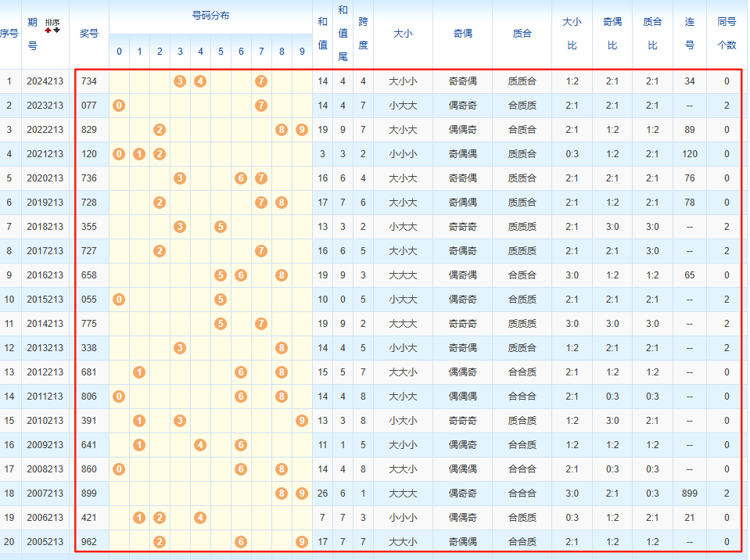Click the 号码分布 column header
The width and height of the screenshot is (750, 560).
point(210,16)
